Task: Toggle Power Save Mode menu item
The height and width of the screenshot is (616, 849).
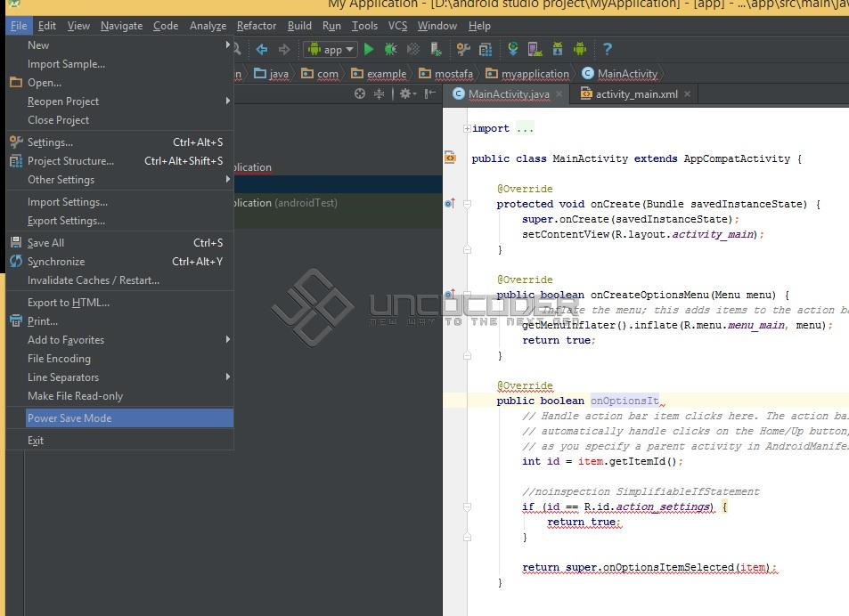Action: [x=129, y=418]
